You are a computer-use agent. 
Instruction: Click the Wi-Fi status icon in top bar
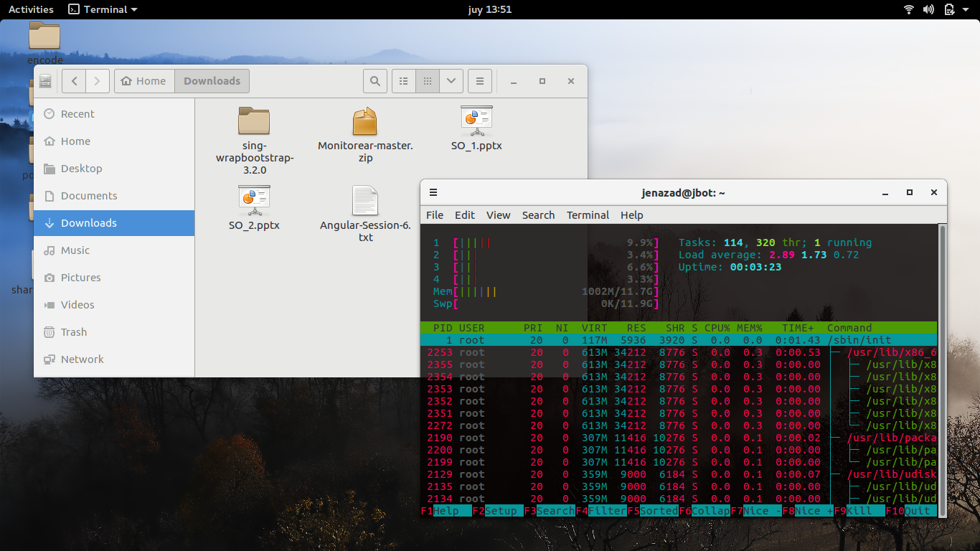pyautogui.click(x=909, y=9)
